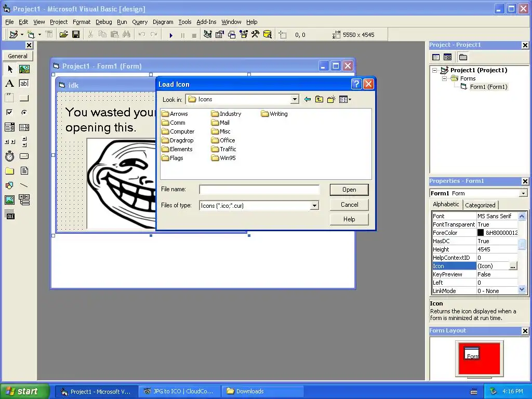Switch to the Alphabetic tab
Screen dimensions: 532x399
click(x=446, y=204)
